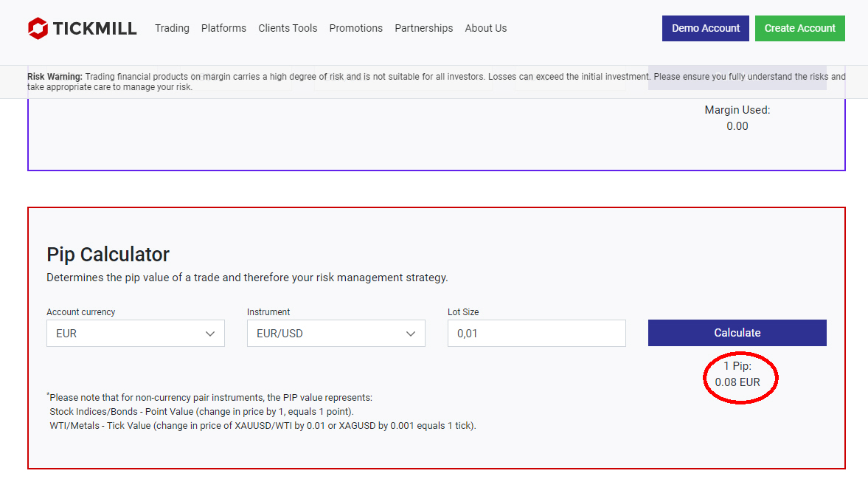868x496 pixels.
Task: Expand the Instrument EUR/USD dropdown
Action: point(336,333)
